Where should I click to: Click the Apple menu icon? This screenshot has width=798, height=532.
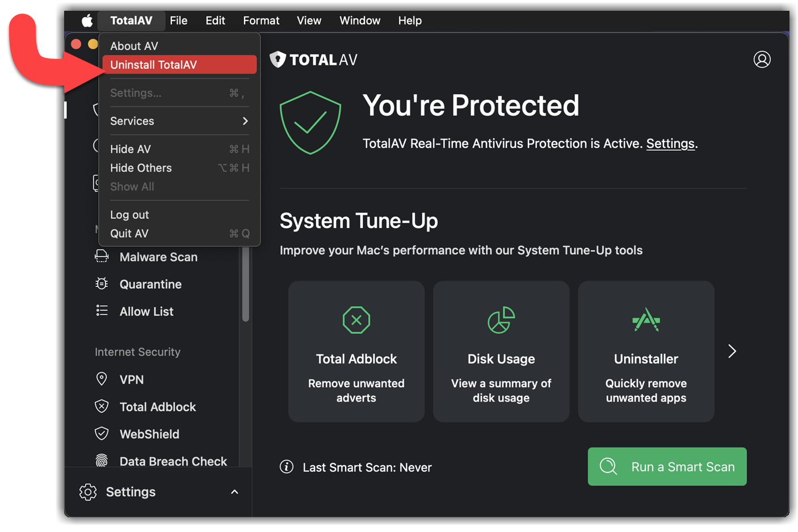87,21
